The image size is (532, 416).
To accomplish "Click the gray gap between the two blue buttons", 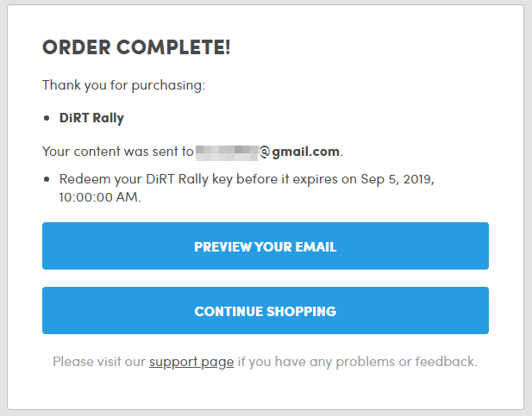I will [x=265, y=278].
